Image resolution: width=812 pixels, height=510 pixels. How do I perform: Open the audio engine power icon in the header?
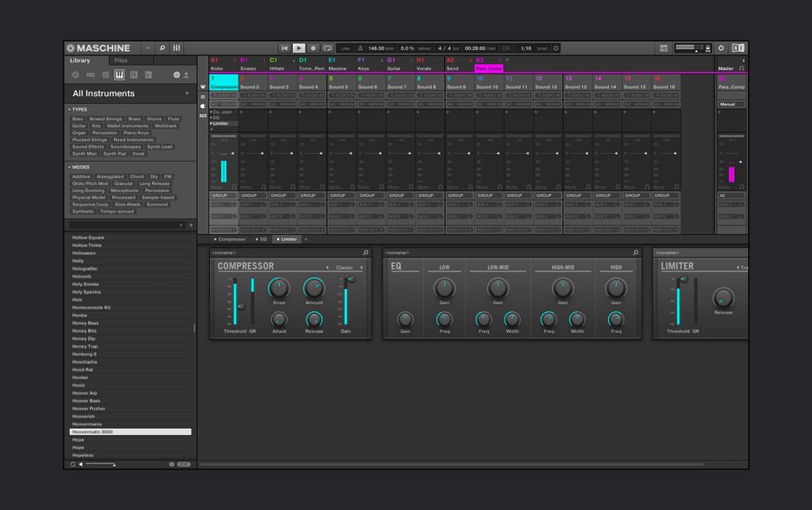(720, 48)
